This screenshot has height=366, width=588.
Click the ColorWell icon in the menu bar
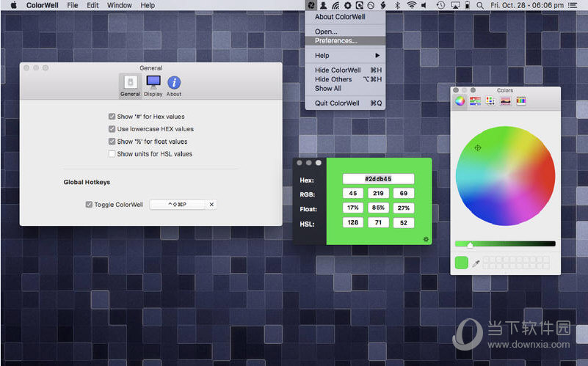pos(311,5)
